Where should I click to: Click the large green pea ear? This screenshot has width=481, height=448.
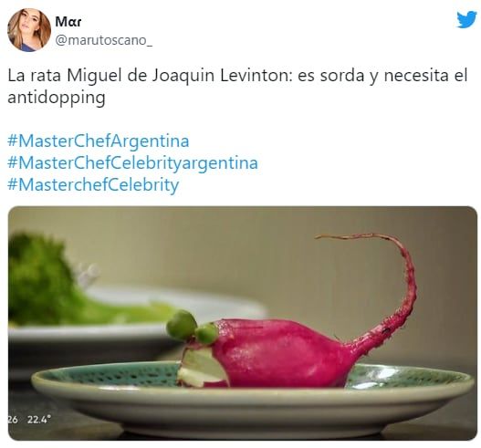(x=182, y=326)
